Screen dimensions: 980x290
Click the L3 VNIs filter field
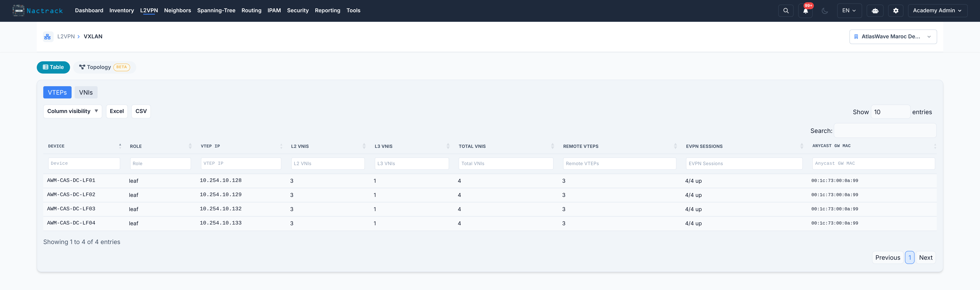[x=412, y=163]
